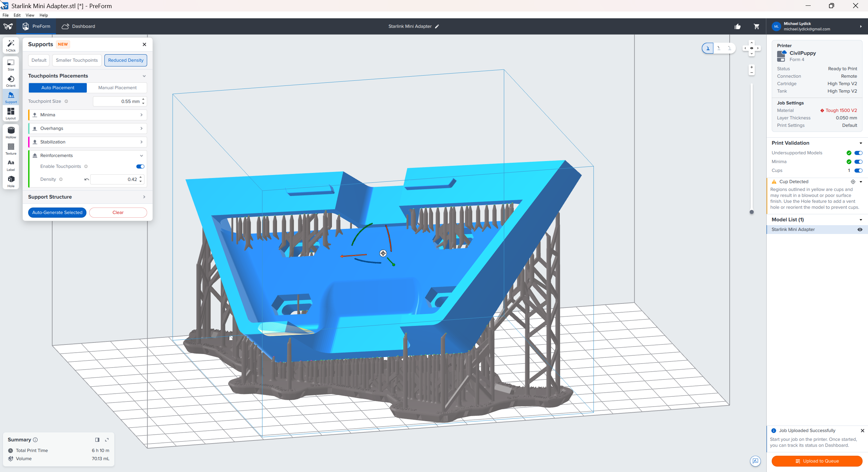Image resolution: width=868 pixels, height=472 pixels.
Task: Switch to the Dashboard tab
Action: [78, 26]
